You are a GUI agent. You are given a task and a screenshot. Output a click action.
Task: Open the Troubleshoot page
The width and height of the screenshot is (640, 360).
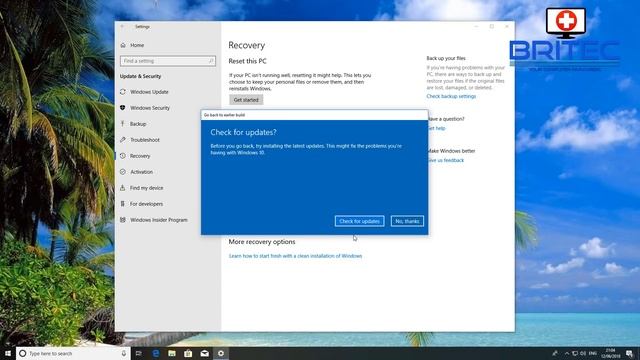tap(144, 140)
